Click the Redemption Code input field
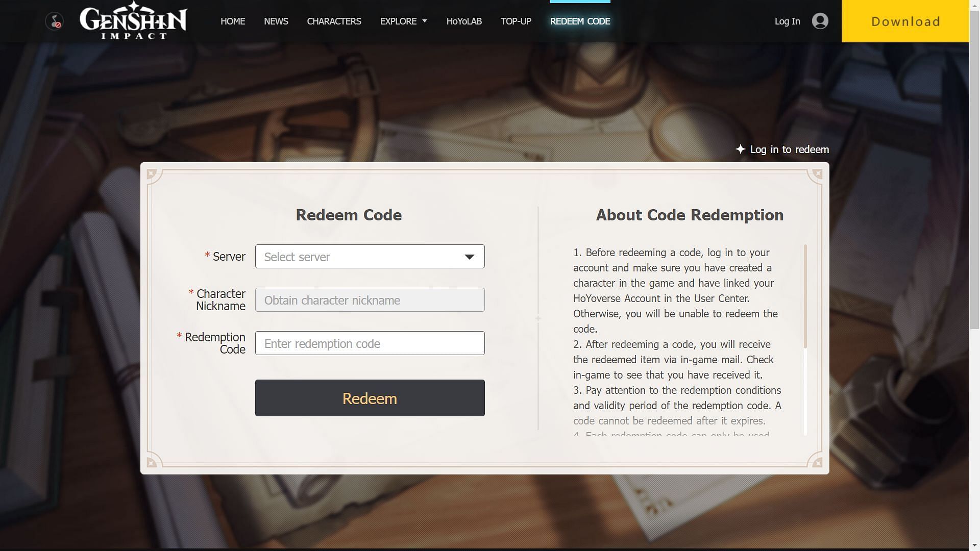The height and width of the screenshot is (551, 980). (370, 343)
